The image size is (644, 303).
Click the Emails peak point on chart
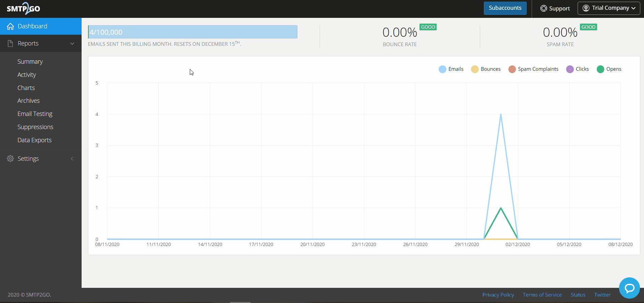click(x=501, y=114)
